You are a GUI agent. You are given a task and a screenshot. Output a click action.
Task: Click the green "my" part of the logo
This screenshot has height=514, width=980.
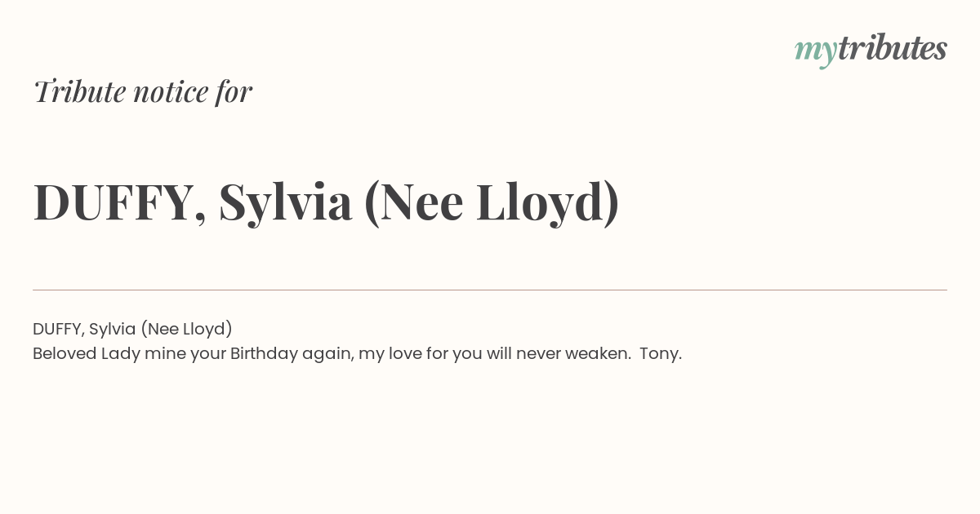[816, 53]
